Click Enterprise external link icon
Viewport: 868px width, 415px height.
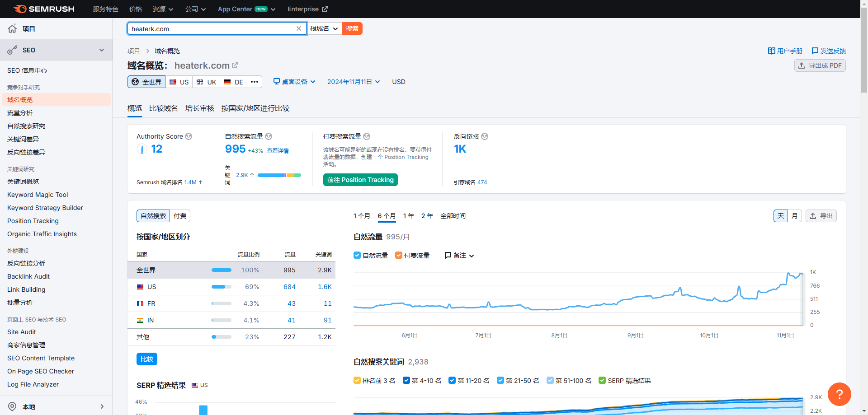pyautogui.click(x=325, y=9)
